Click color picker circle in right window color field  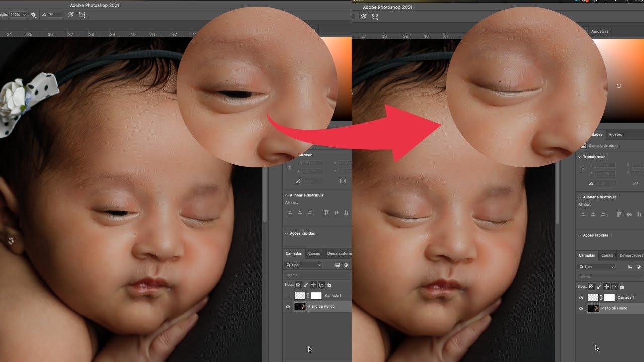pyautogui.click(x=619, y=86)
